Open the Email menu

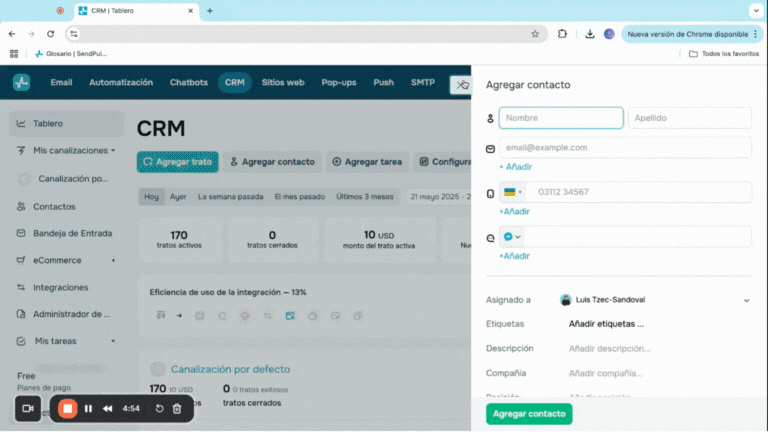click(61, 82)
